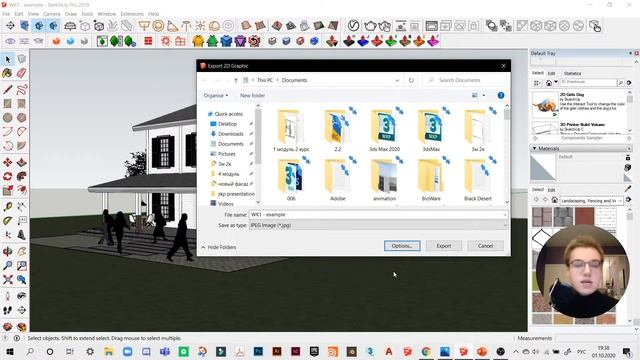Open the Camera menu
This screenshot has height=360, width=640.
[51, 14]
